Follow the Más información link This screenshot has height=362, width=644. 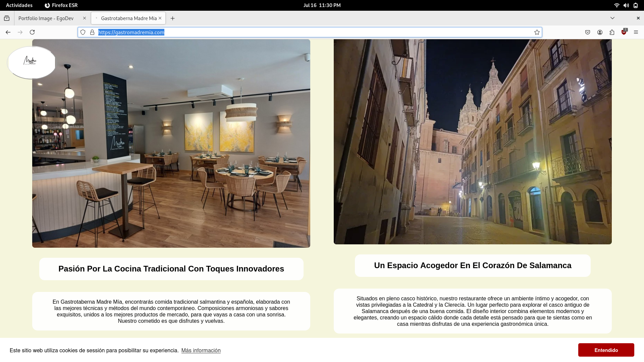pos(201,350)
